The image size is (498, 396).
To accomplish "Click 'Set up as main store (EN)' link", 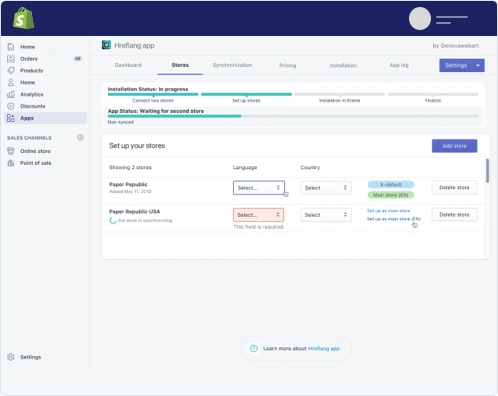I will 394,219.
